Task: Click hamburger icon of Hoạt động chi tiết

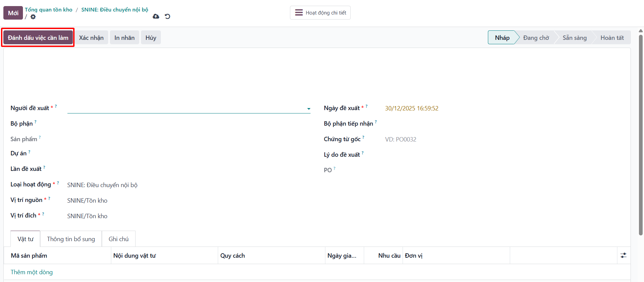Action: click(x=299, y=12)
